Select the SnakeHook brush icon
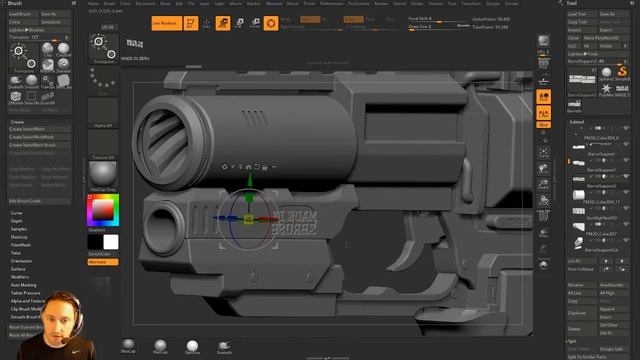Screen dimensions: 640x360 point(16,81)
